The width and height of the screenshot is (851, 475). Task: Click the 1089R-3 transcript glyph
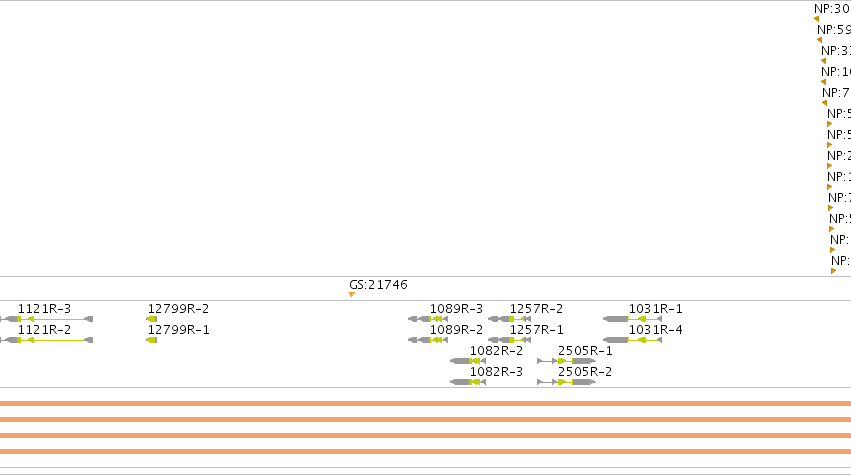428,319
